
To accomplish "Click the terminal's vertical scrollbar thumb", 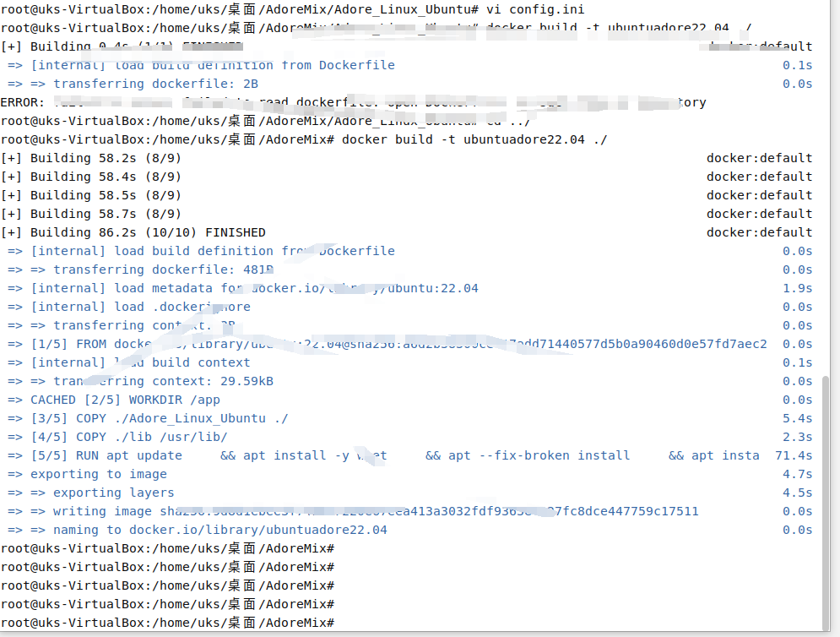I will (x=826, y=503).
